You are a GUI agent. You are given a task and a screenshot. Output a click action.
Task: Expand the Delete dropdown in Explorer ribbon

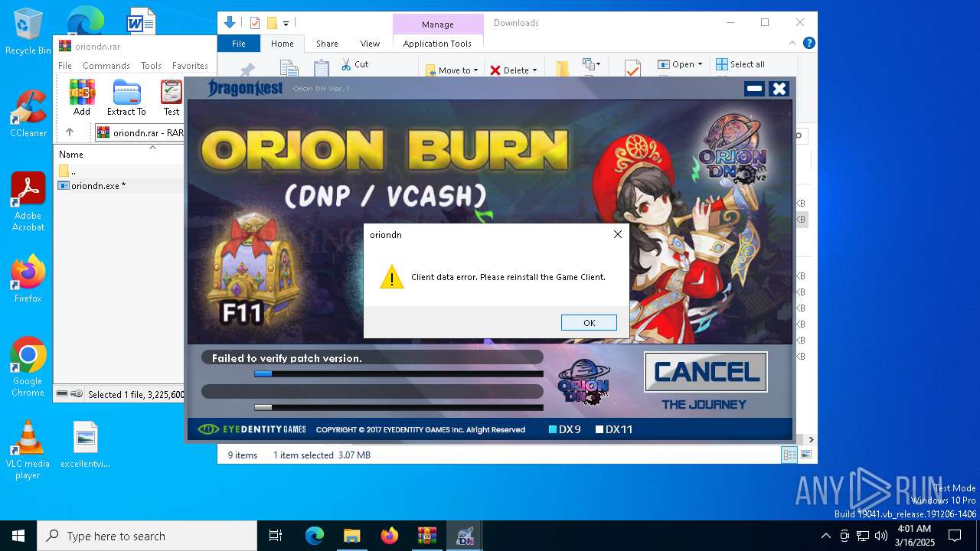click(534, 70)
